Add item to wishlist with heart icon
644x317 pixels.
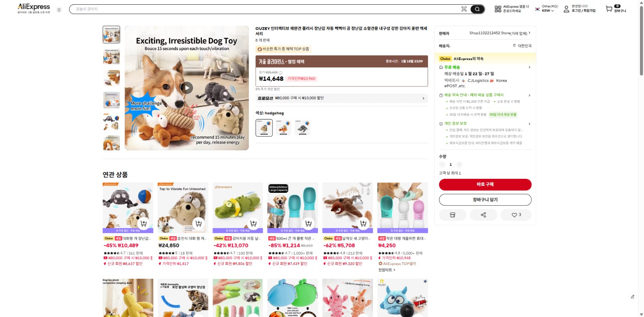coord(516,215)
